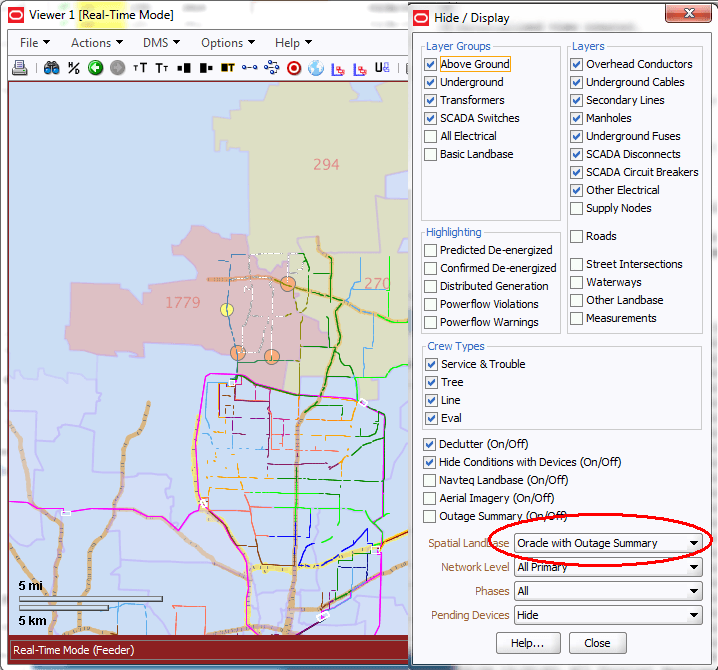
Task: Enable Predicted De-energized highlighting
Action: [431, 250]
